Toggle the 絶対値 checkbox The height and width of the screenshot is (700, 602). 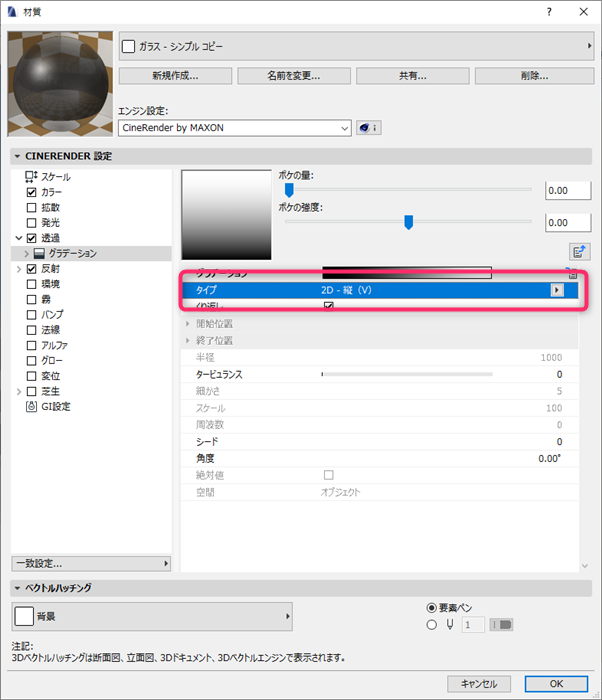tap(329, 475)
